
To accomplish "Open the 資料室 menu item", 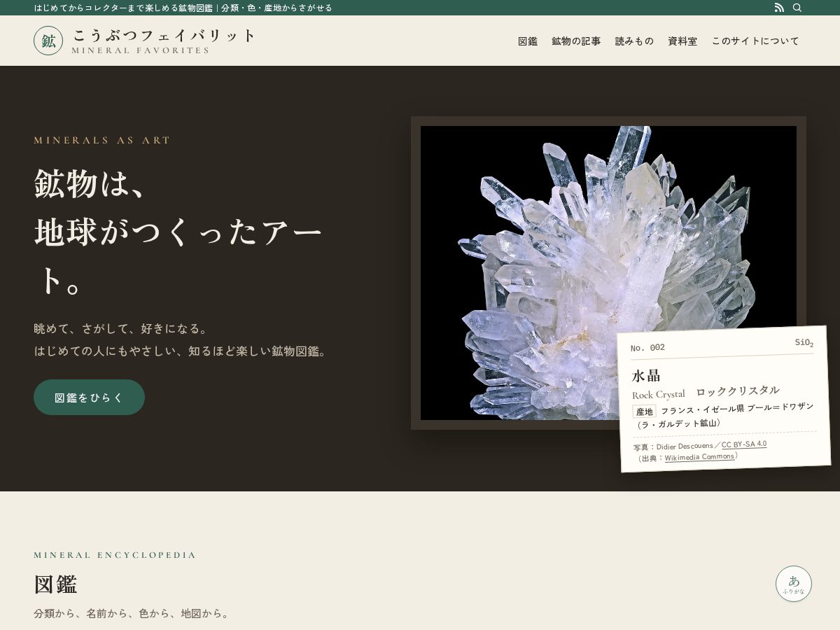I will point(682,41).
